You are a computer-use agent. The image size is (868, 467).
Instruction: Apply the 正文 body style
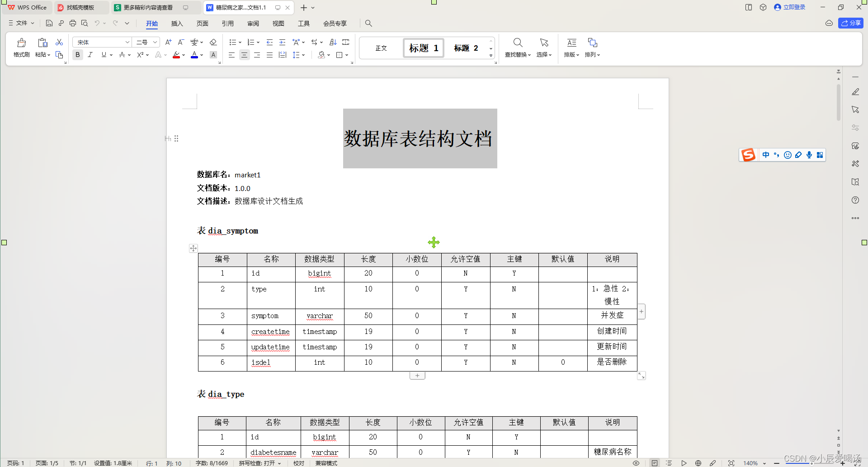(381, 48)
